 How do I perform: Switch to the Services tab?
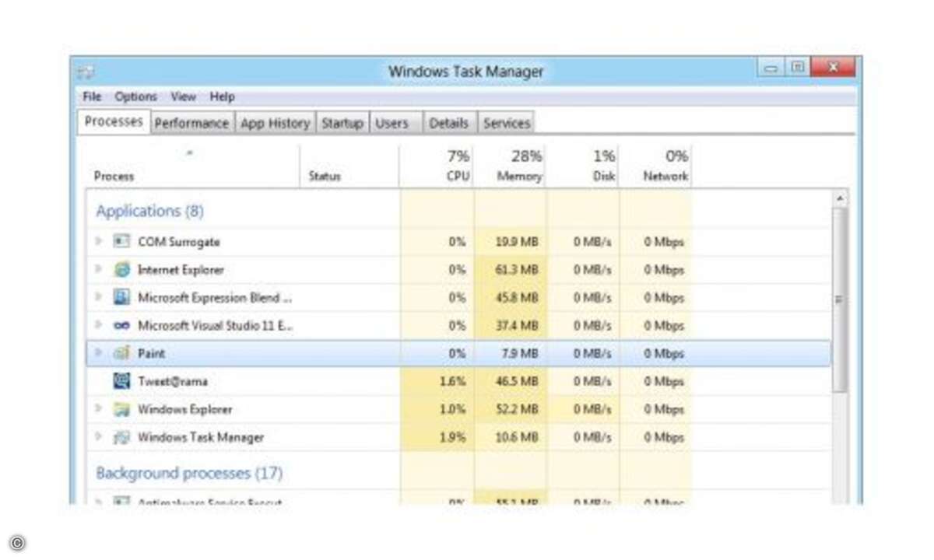point(507,123)
